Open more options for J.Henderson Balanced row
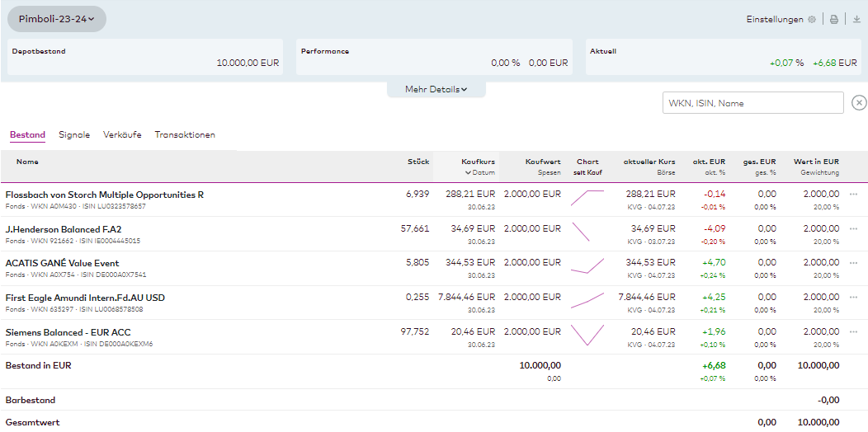 pos(852,228)
